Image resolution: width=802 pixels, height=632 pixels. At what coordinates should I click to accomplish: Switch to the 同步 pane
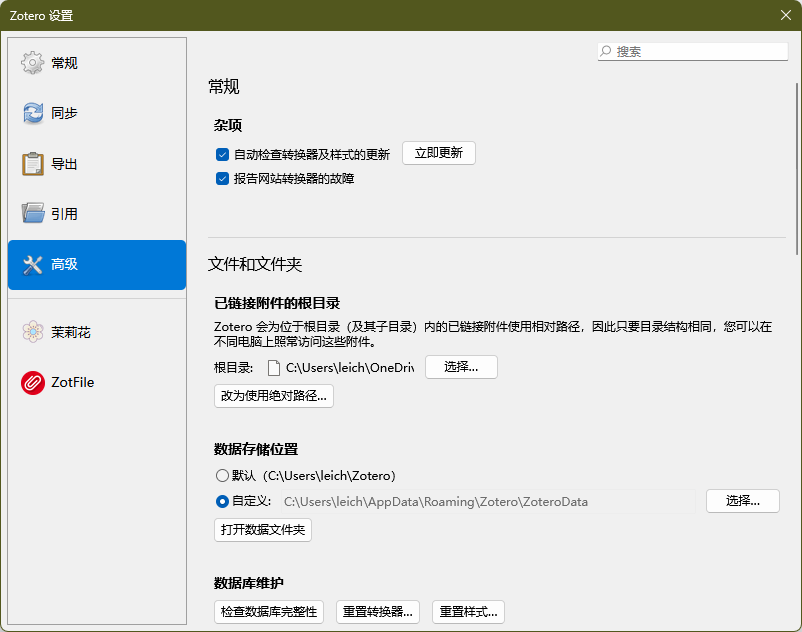(x=97, y=113)
